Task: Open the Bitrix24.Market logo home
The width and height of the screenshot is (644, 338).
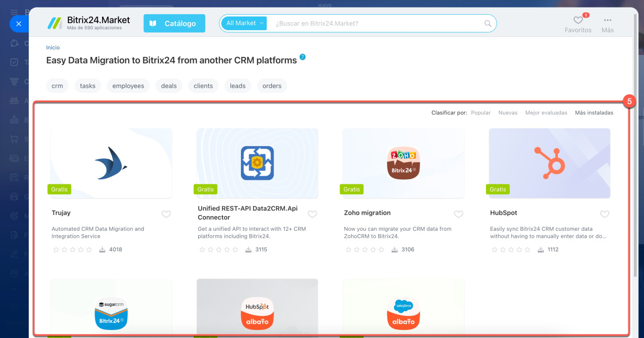Action: [x=89, y=23]
